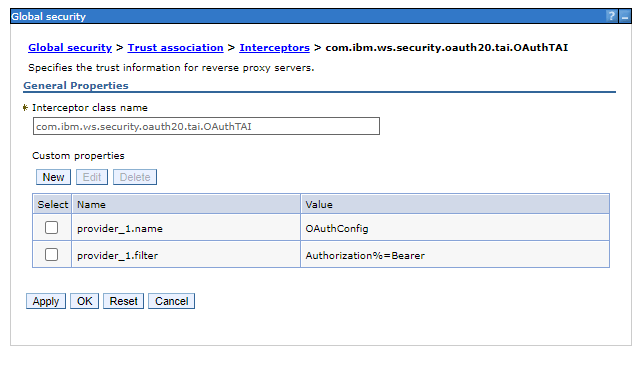Viewport: 639px width, 367px height.
Task: Open the help question mark icon
Action: click(611, 16)
